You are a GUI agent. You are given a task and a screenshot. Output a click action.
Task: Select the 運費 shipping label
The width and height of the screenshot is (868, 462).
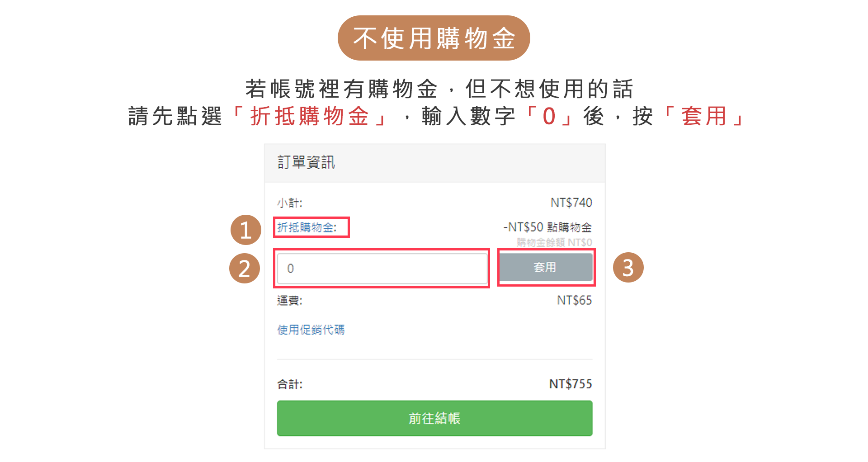[290, 301]
